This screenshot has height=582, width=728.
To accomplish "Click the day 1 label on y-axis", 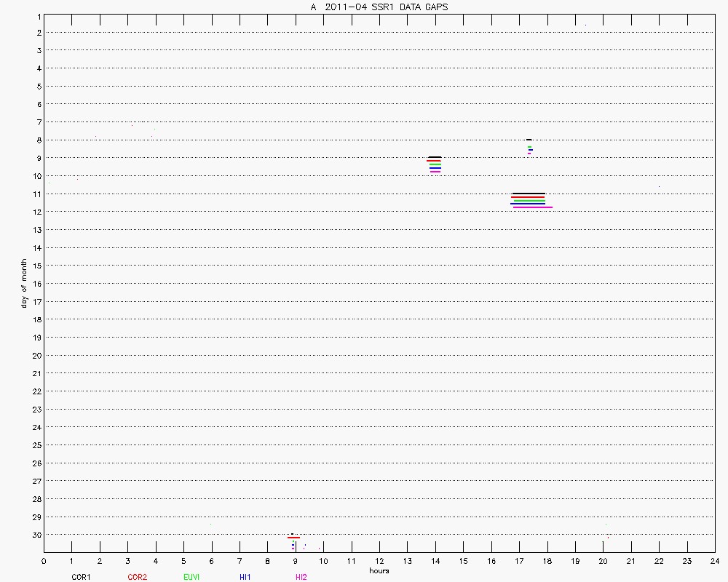I will tap(36, 15).
